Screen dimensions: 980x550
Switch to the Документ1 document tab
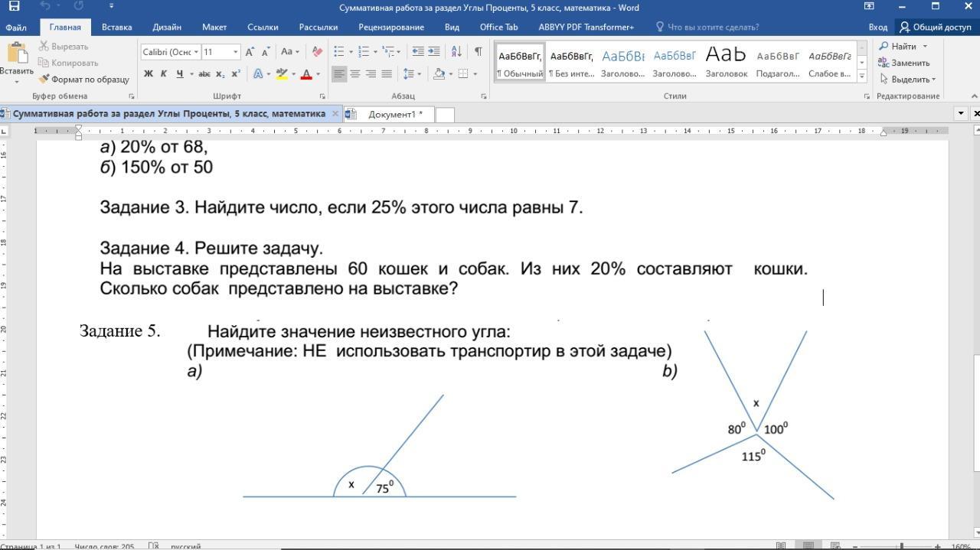[x=394, y=114]
